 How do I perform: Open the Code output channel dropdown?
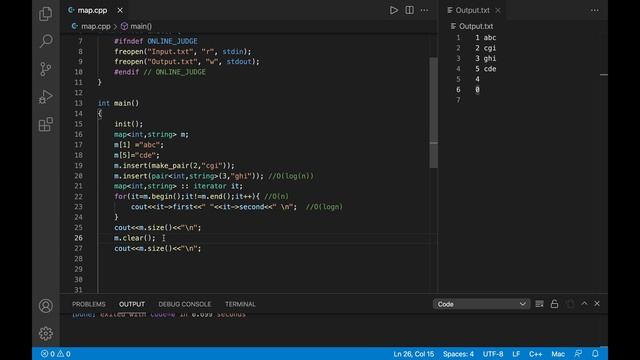coord(481,304)
